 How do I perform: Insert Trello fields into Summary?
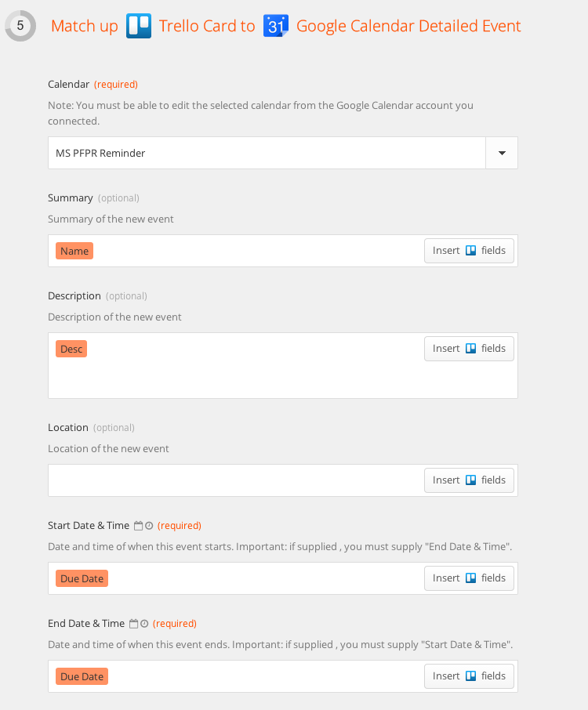469,251
